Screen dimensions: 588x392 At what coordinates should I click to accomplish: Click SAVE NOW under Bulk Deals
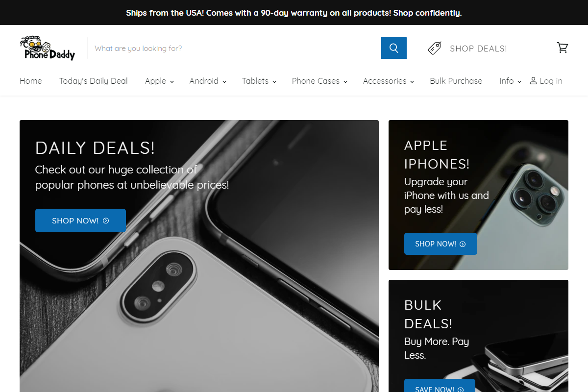pyautogui.click(x=440, y=386)
